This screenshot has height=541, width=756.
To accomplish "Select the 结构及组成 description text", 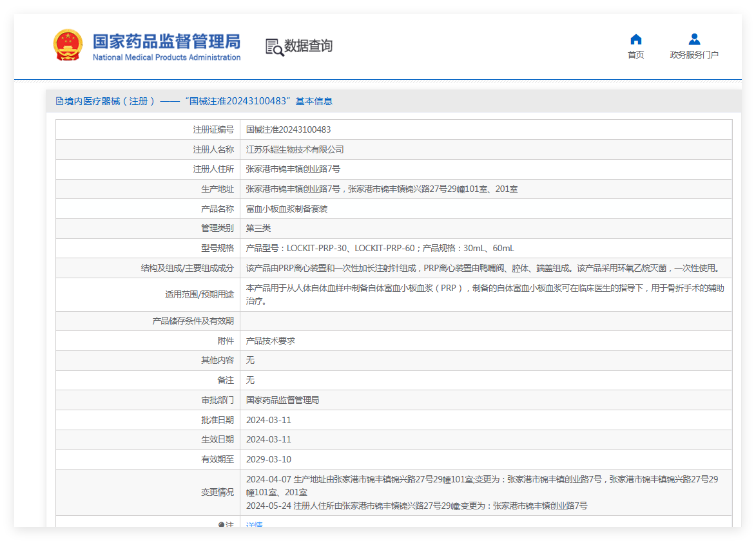I will 483,268.
